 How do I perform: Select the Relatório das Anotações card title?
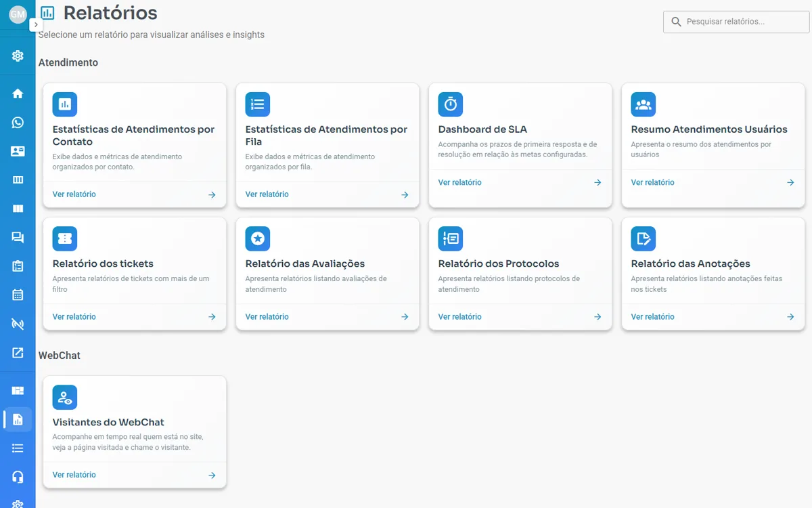tap(691, 263)
